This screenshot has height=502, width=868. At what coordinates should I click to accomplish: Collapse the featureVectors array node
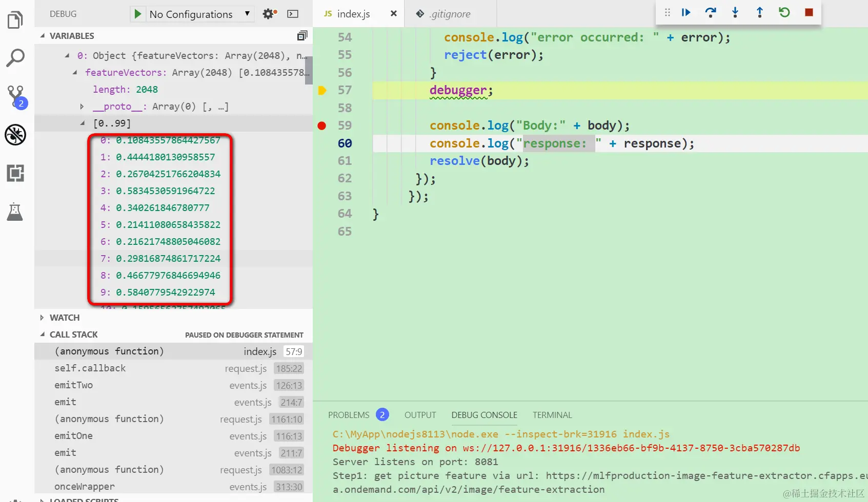(x=75, y=72)
